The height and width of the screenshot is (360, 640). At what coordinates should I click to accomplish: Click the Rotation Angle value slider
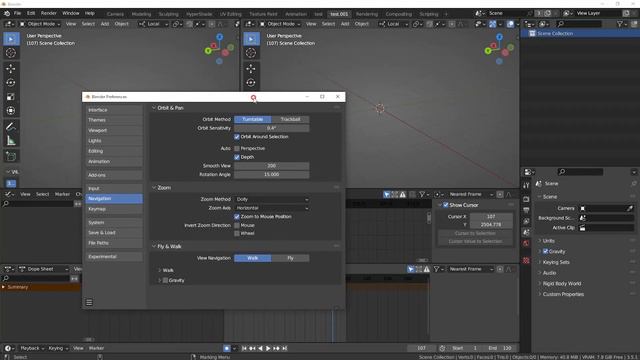(272, 174)
